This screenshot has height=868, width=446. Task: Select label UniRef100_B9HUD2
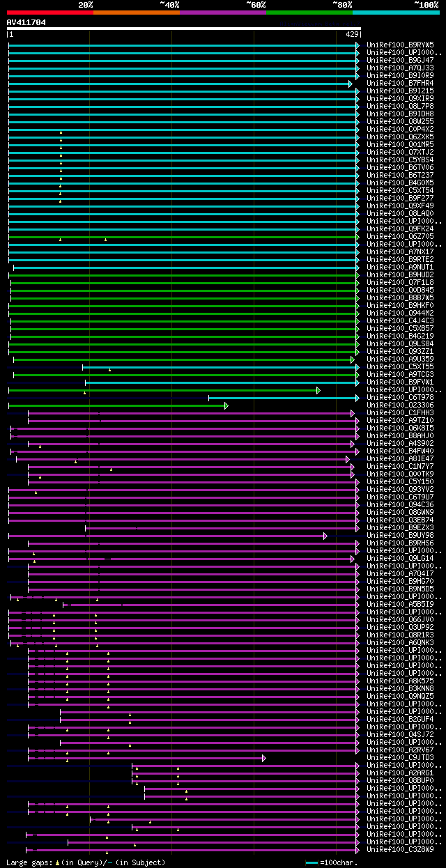(x=400, y=275)
